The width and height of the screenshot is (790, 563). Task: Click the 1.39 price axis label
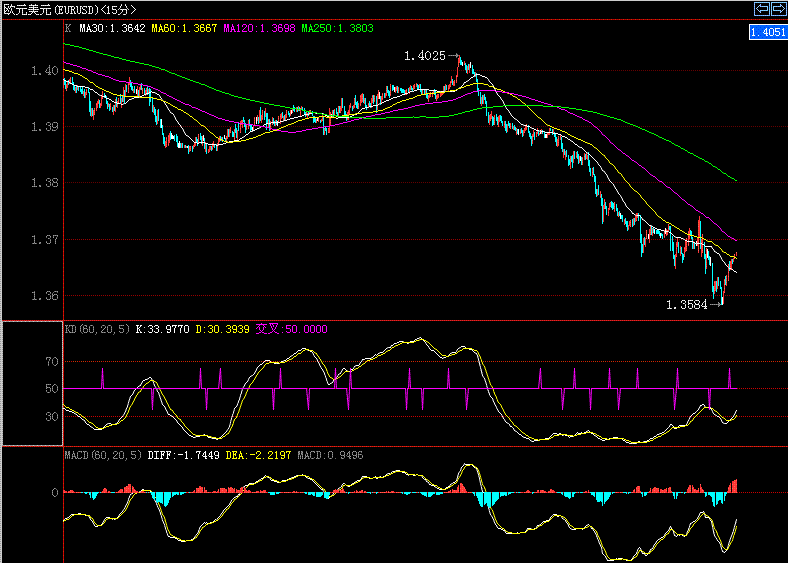(45, 127)
